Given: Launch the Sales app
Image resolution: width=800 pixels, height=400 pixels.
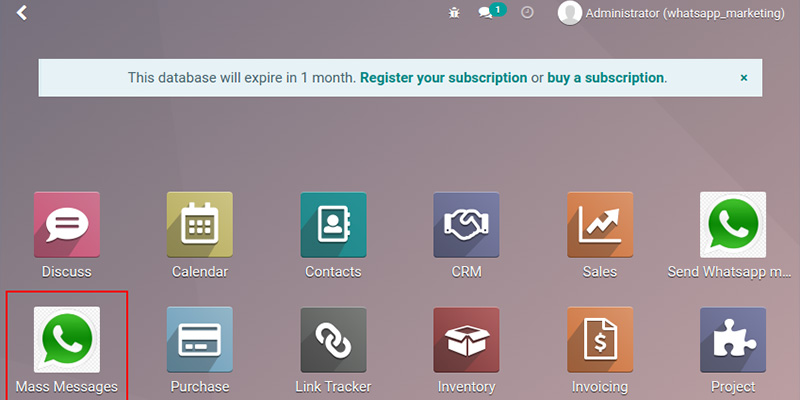Looking at the screenshot, I should point(599,226).
